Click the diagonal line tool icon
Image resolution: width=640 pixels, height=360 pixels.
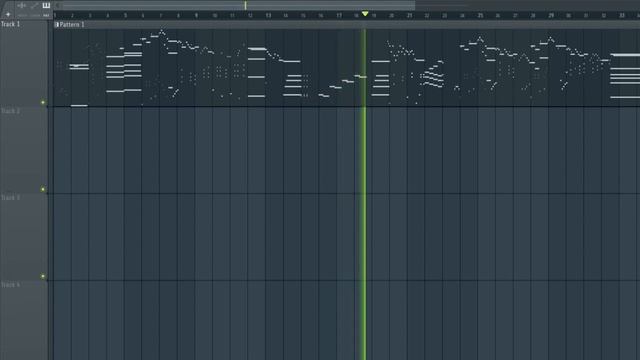click(x=34, y=5)
